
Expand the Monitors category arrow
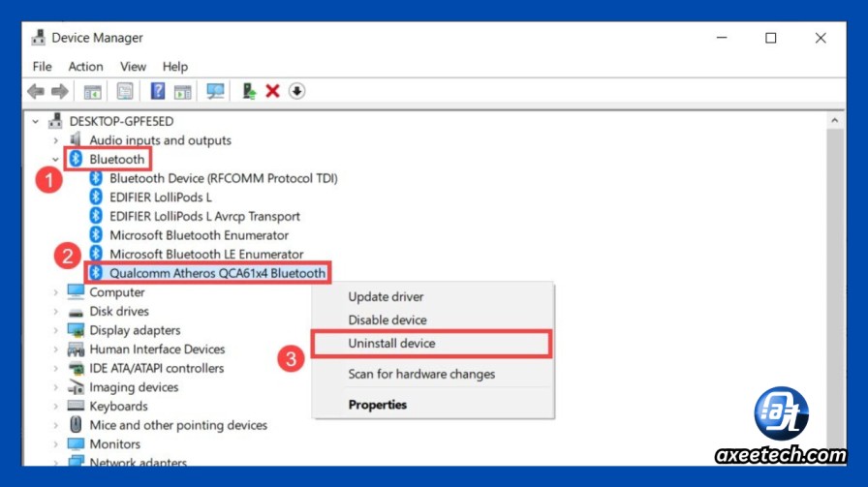(55, 444)
